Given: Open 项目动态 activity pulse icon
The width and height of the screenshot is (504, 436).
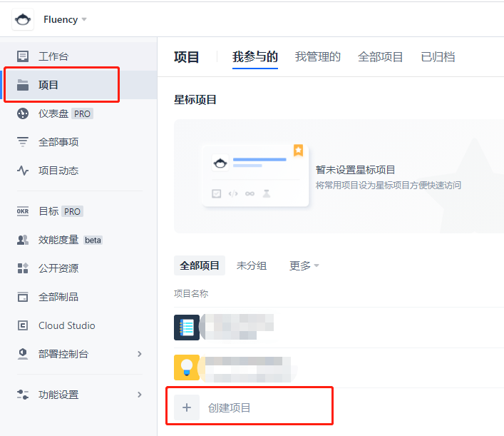Looking at the screenshot, I should coord(23,171).
